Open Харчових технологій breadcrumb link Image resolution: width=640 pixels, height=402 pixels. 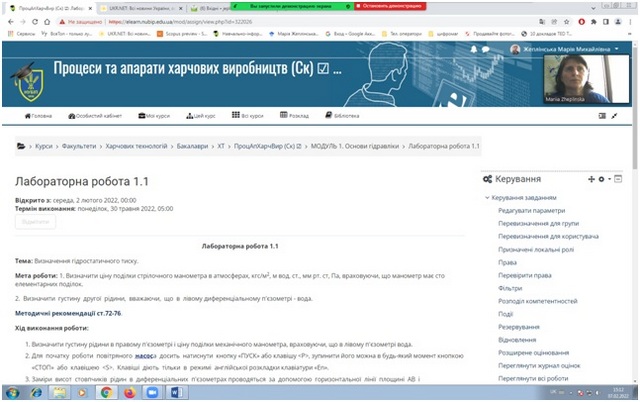tap(136, 146)
